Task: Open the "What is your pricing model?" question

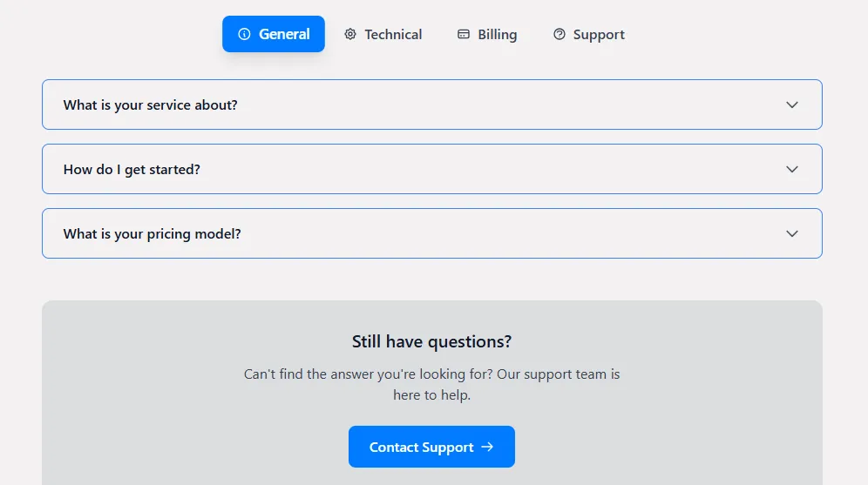Action: coord(153,233)
